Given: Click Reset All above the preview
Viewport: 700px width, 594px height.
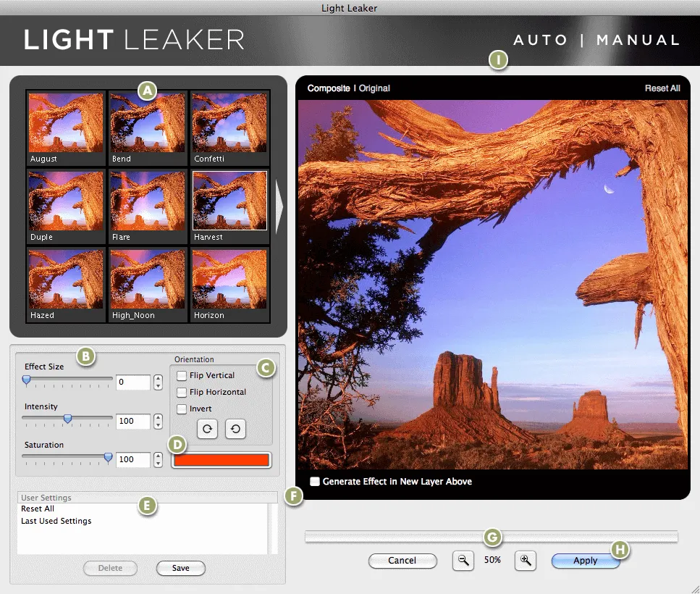Looking at the screenshot, I should (662, 88).
